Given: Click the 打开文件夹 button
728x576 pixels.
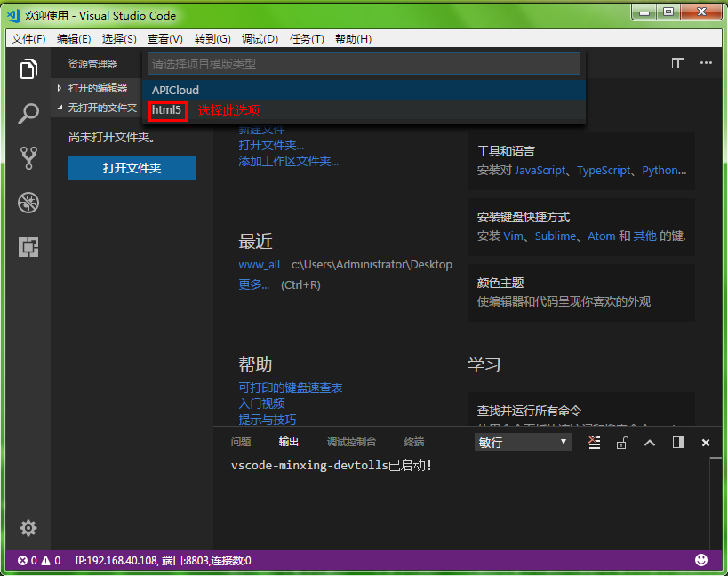Looking at the screenshot, I should click(x=131, y=167).
